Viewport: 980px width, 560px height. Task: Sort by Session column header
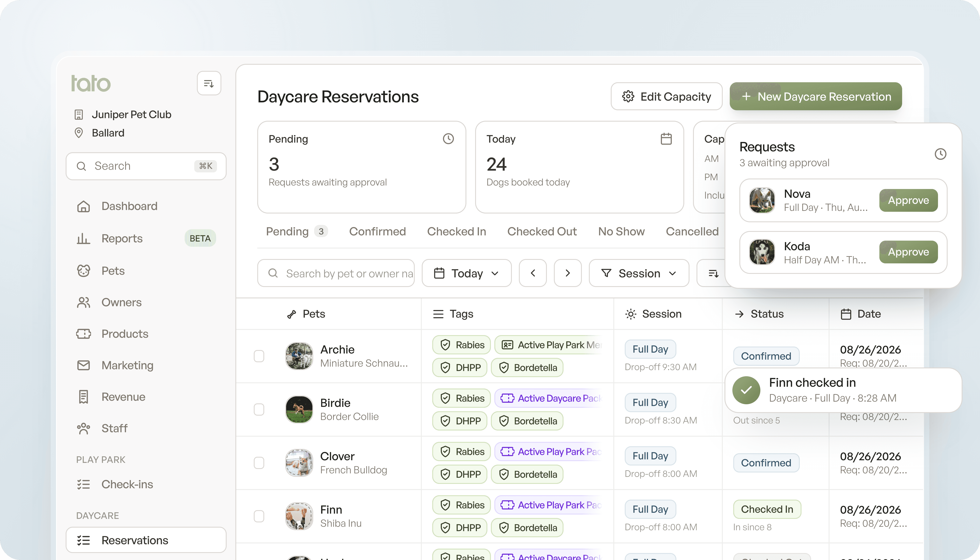pyautogui.click(x=653, y=314)
